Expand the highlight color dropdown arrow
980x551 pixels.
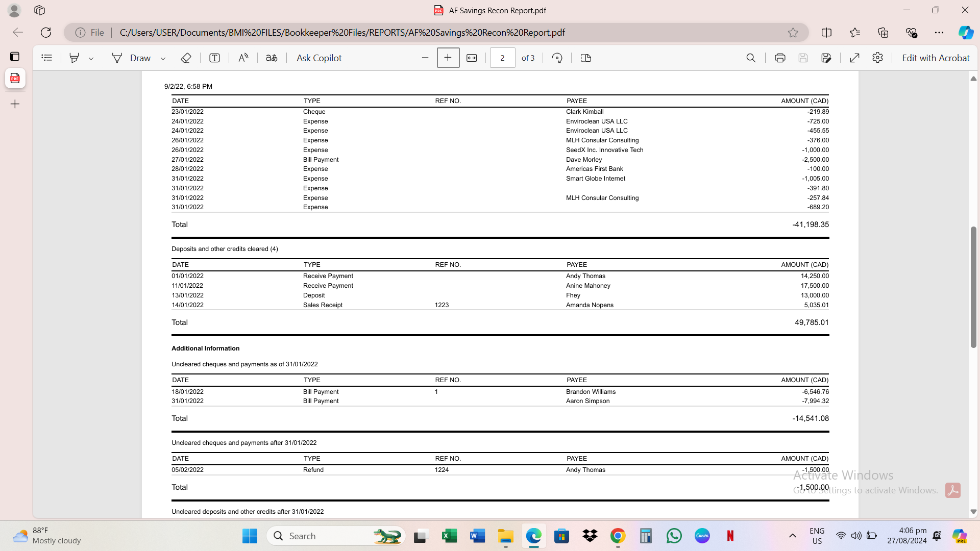91,59
